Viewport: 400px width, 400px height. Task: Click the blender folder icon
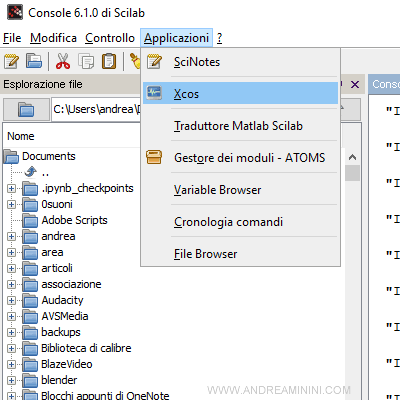(30, 381)
